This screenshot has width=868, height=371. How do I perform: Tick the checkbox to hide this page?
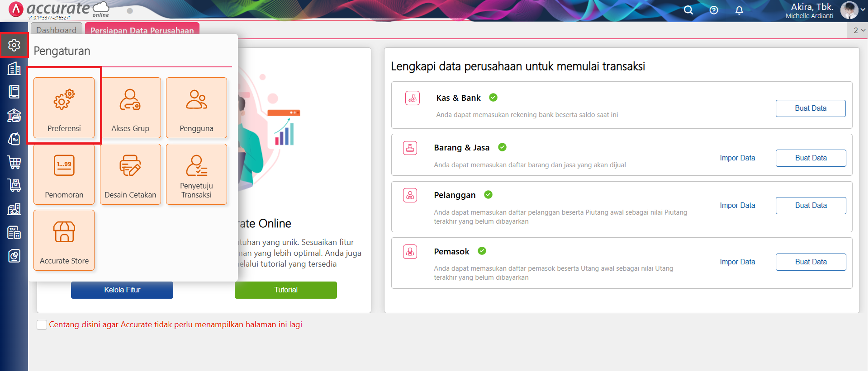(x=42, y=325)
